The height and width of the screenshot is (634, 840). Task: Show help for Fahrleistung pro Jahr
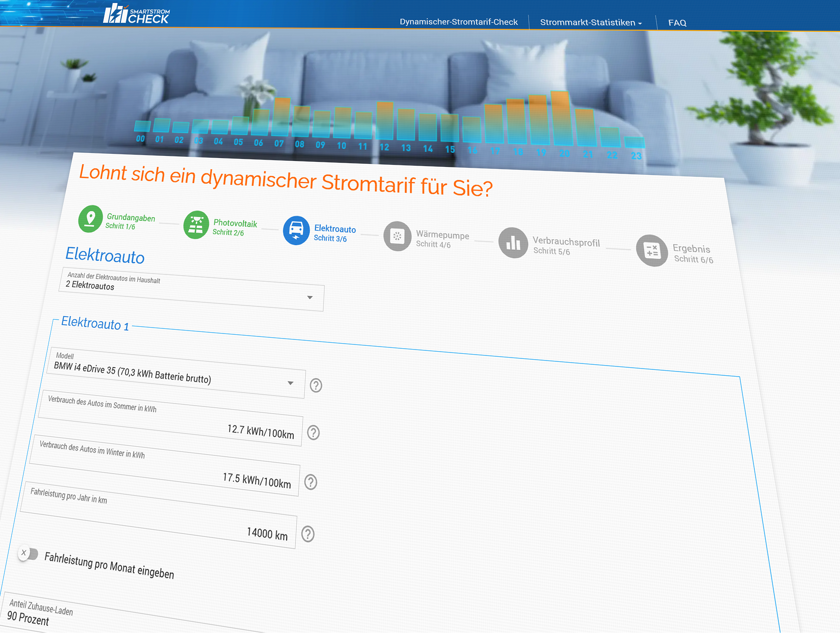point(308,534)
